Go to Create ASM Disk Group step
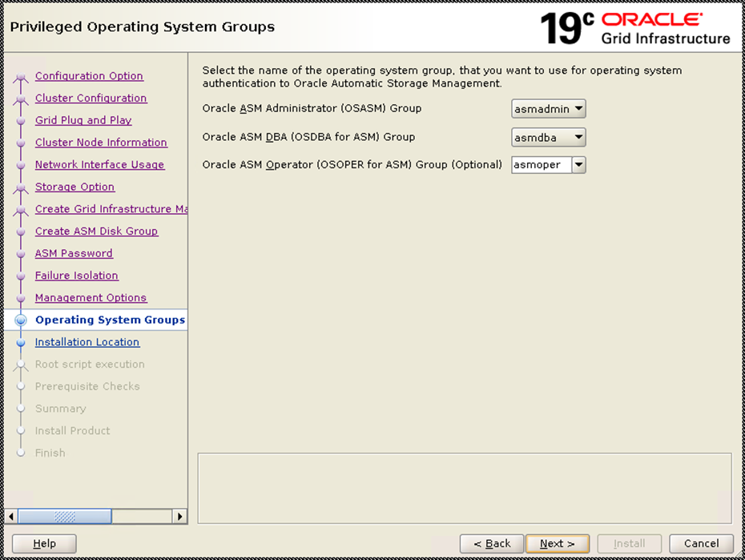Viewport: 745px width, 560px height. click(96, 232)
